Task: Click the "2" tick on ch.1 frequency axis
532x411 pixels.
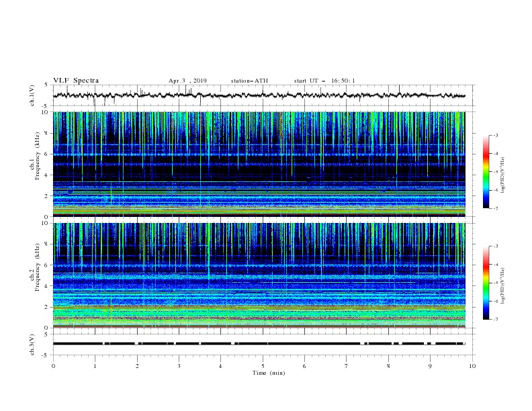Action: [x=47, y=196]
